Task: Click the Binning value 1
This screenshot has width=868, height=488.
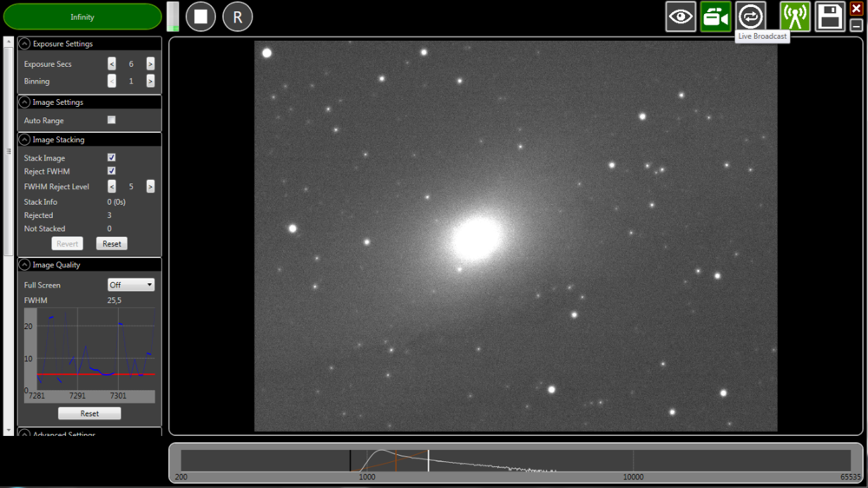Action: pos(131,82)
